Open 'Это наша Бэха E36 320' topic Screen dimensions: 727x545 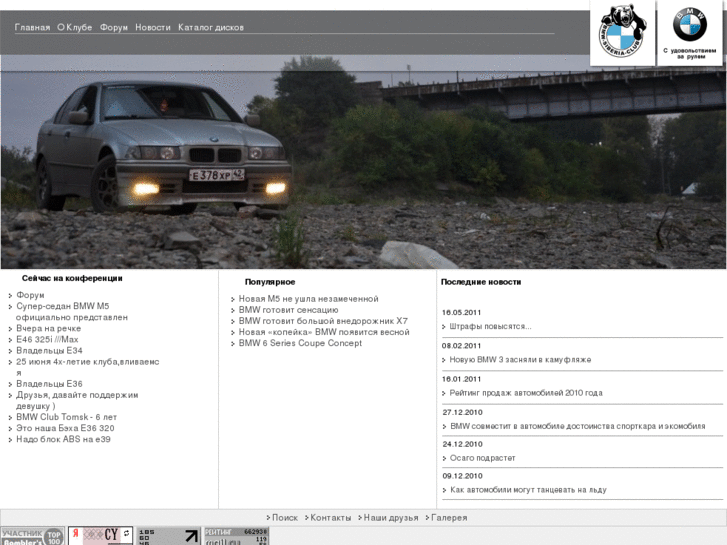click(x=65, y=428)
